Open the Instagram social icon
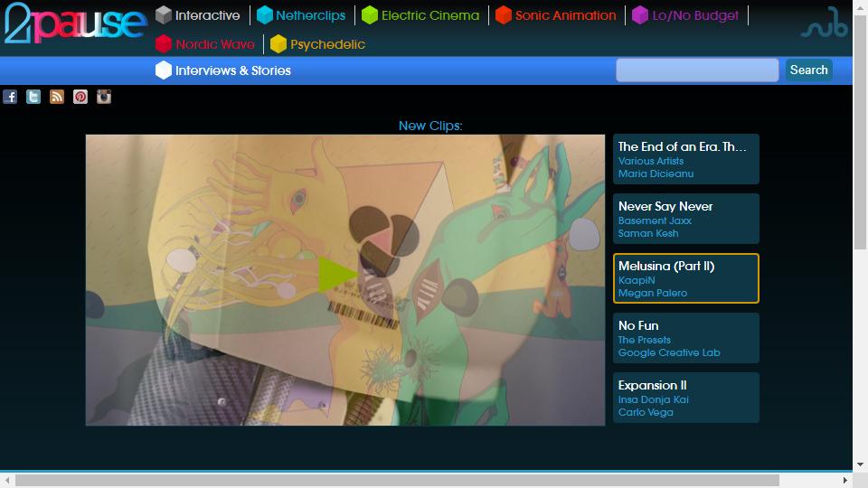This screenshot has width=868, height=488. tap(104, 97)
